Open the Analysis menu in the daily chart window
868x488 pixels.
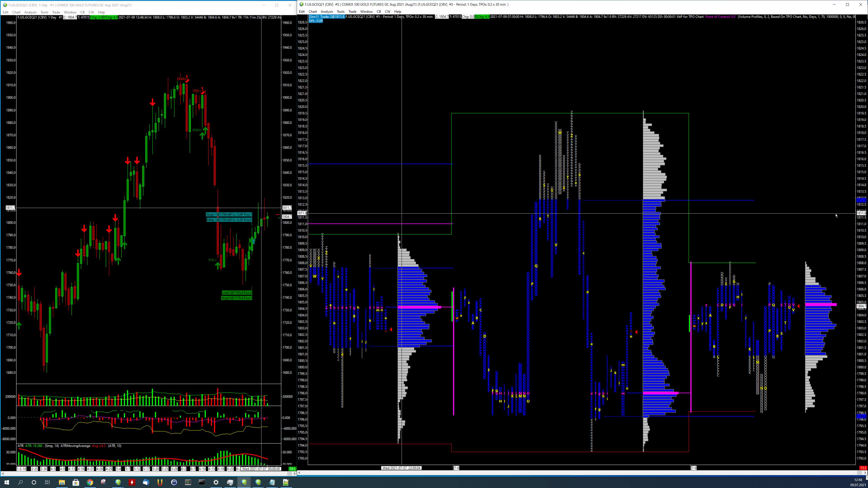30,12
